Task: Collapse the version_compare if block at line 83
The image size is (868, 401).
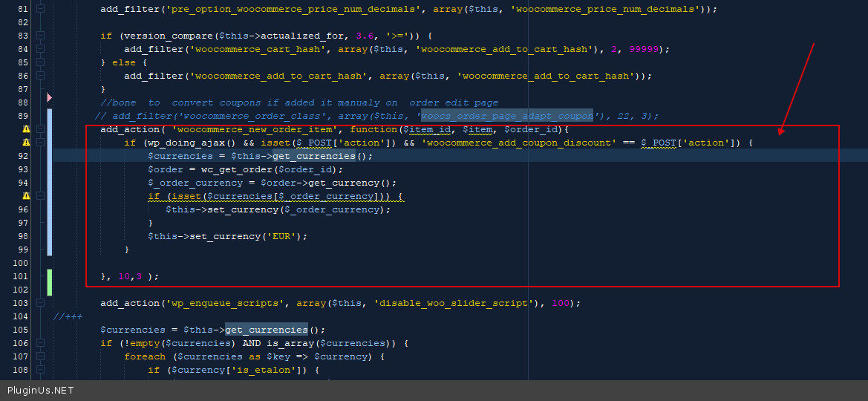Action: pyautogui.click(x=41, y=36)
